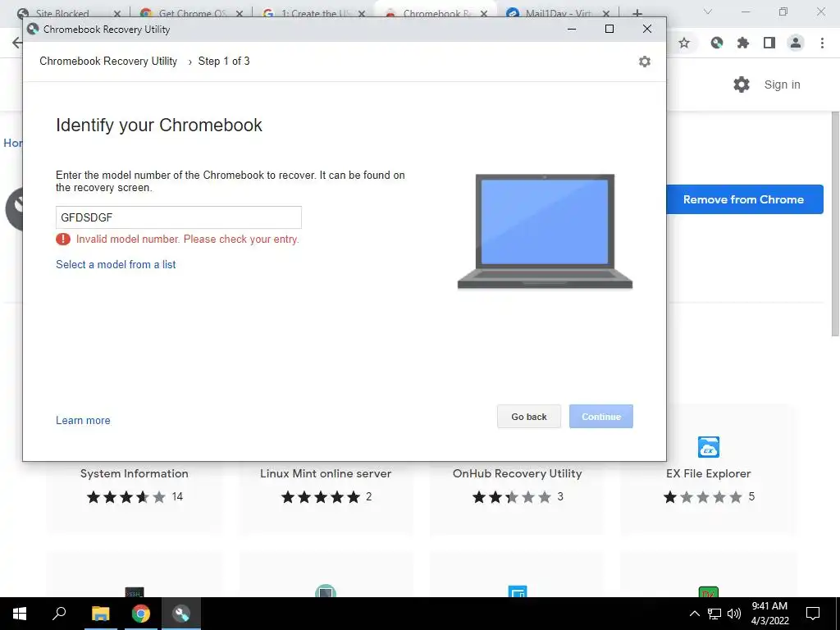Click Sign in on Web Store

click(782, 84)
